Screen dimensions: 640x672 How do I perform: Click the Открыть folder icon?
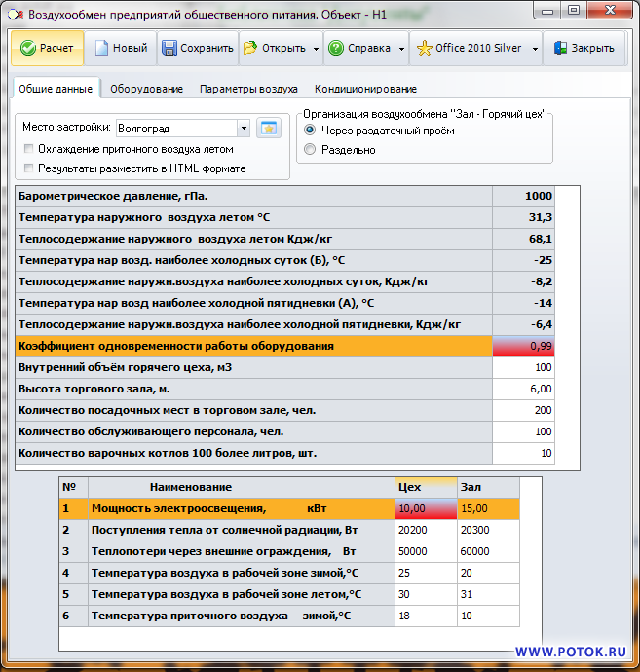(249, 48)
